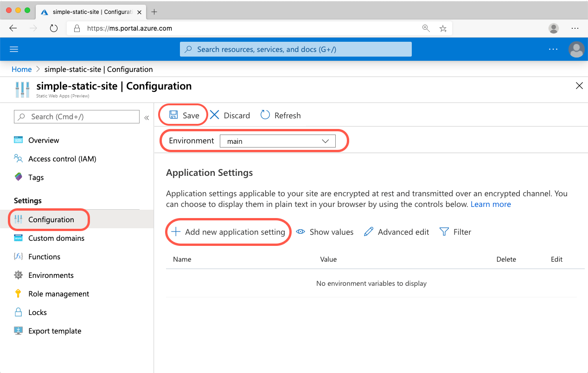Go to Home breadcrumb link
The image size is (588, 373).
[21, 69]
